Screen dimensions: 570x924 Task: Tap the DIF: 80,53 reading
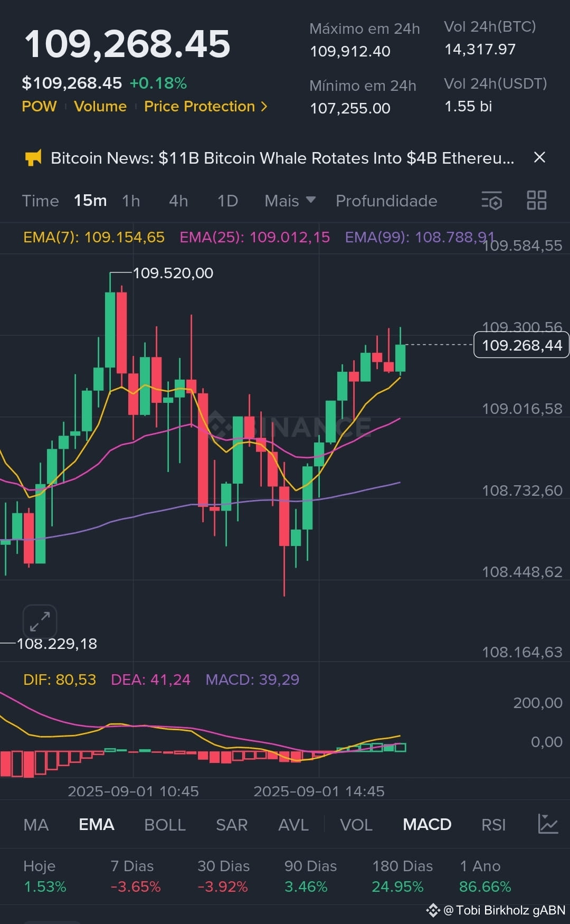[60, 680]
